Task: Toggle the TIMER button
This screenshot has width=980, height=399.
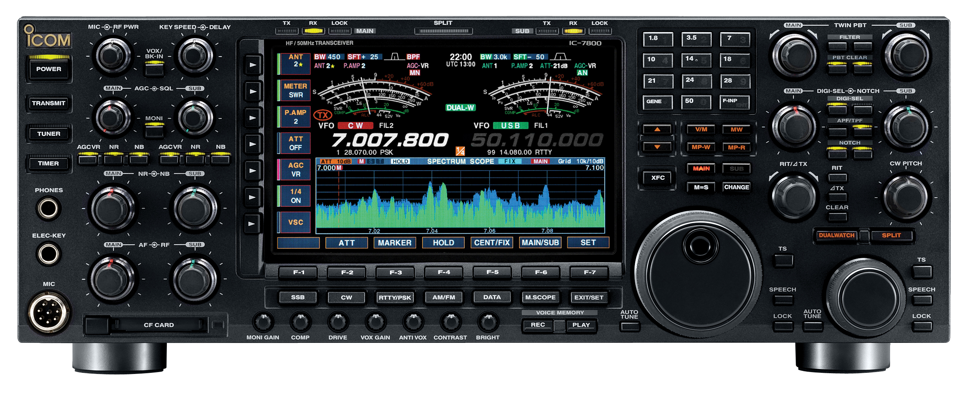Action: point(49,163)
